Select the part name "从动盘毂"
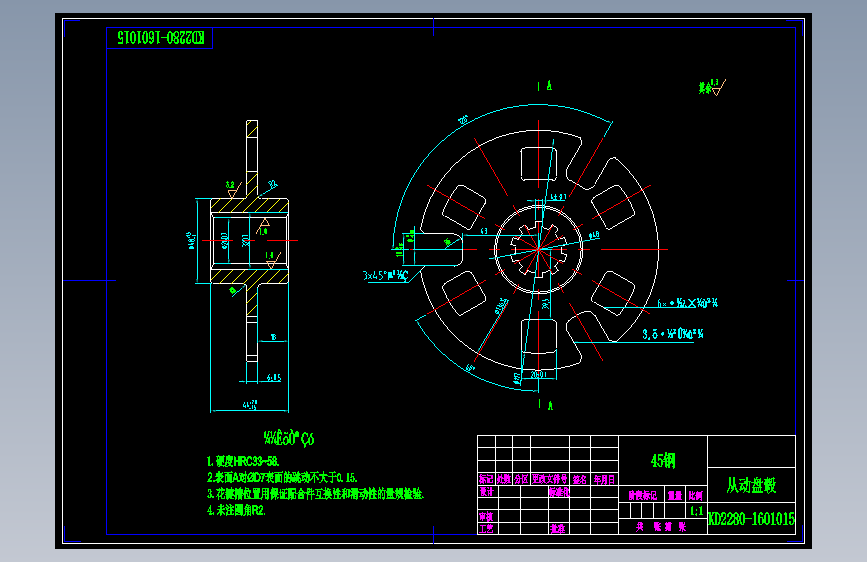Viewport: 867px width, 562px height. (x=751, y=486)
